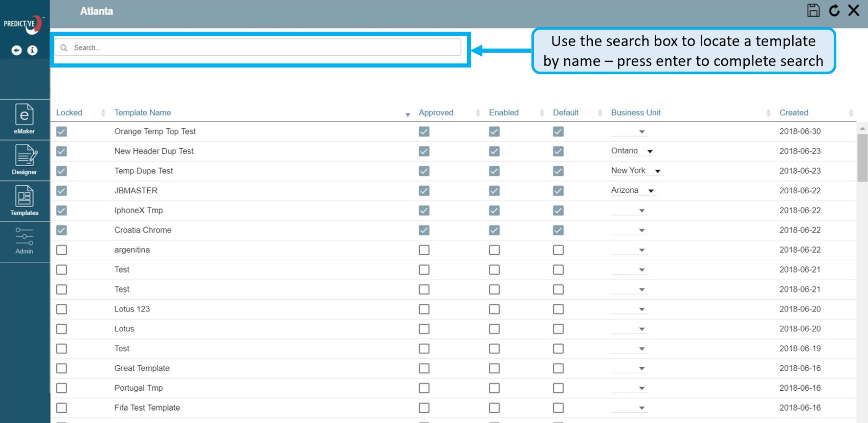Image resolution: width=868 pixels, height=423 pixels.
Task: Click the vertical scrollbar thumb
Action: pos(862,158)
